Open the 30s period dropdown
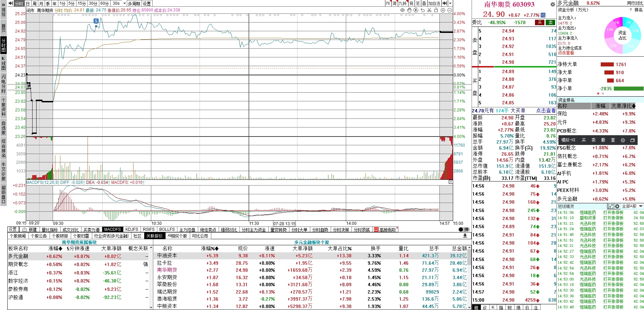This screenshot has height=310, width=644. pos(124,3)
